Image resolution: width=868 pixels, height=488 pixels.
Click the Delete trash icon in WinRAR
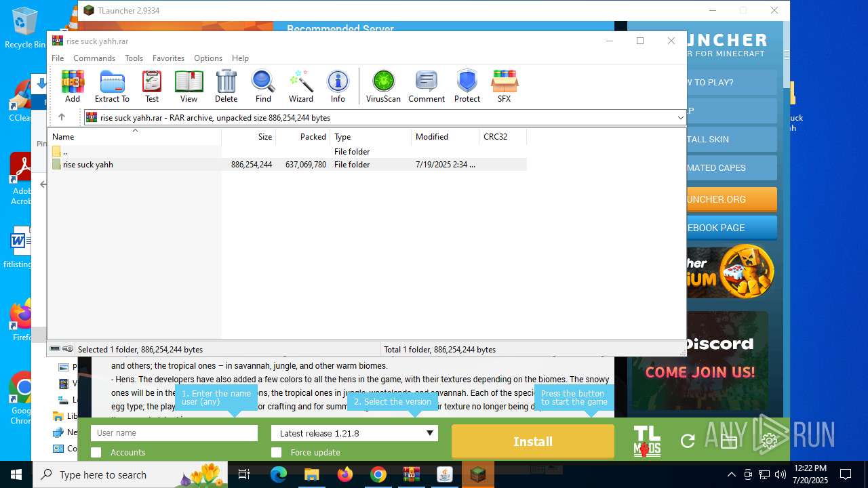tap(226, 86)
